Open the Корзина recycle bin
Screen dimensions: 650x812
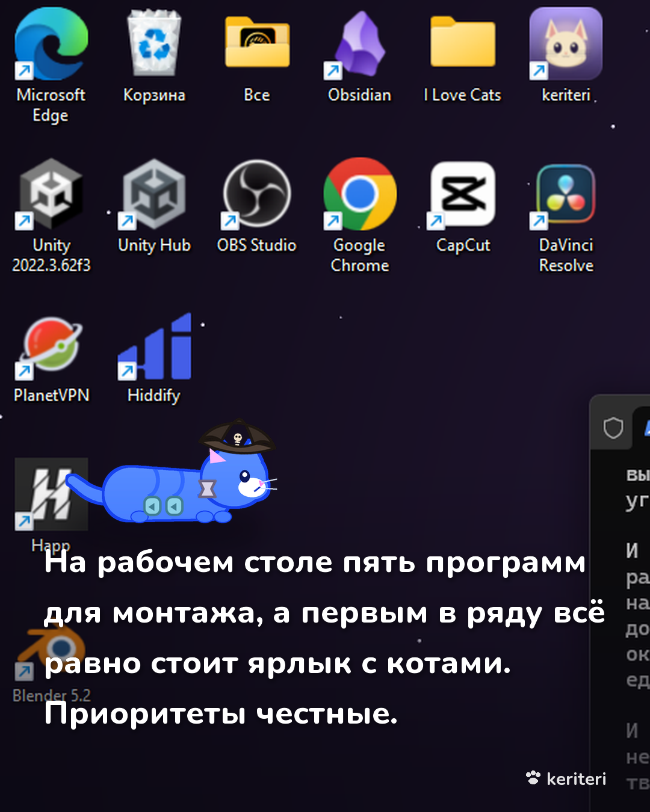point(154,43)
